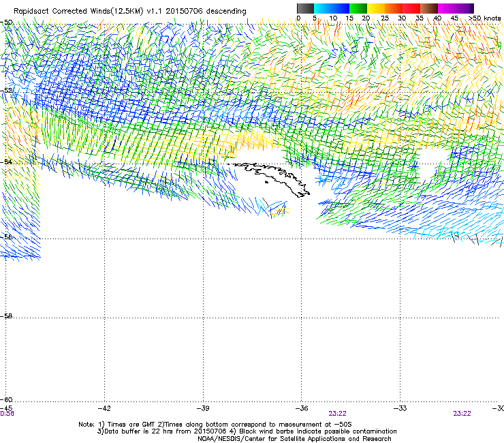Click the '-42' longitude axis label
The height and width of the screenshot is (443, 504).
(x=104, y=408)
